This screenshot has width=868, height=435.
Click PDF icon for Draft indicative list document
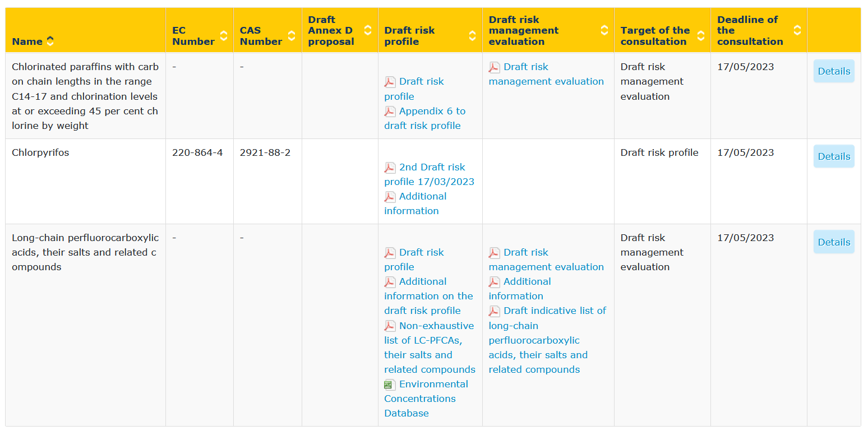tap(494, 311)
